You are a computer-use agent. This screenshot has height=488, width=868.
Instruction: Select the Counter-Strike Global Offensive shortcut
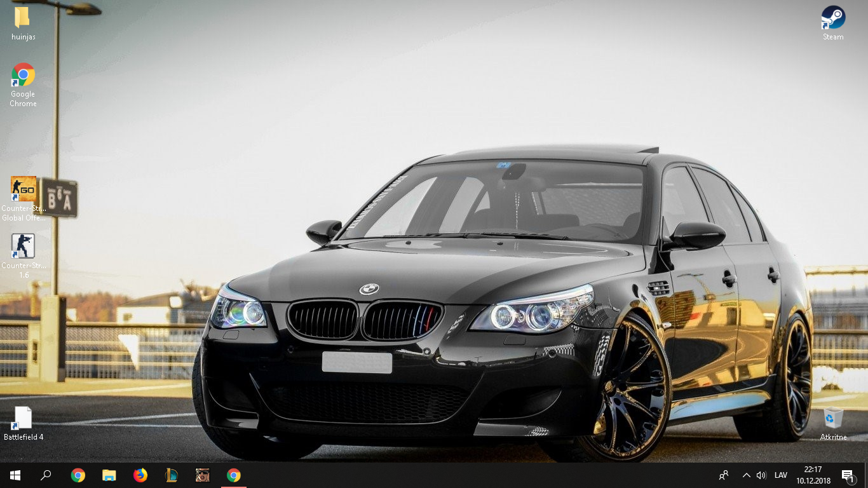[24, 199]
